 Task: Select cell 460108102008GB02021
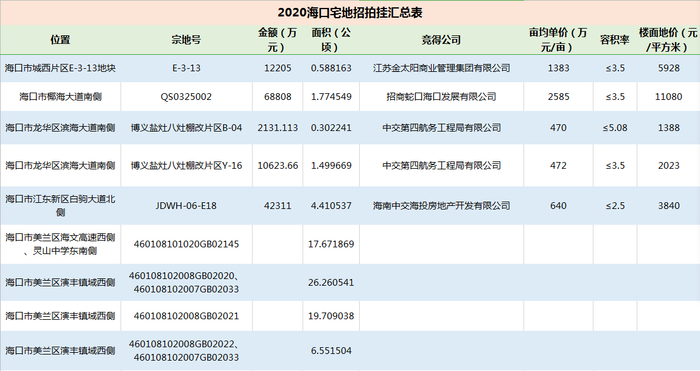coord(186,316)
